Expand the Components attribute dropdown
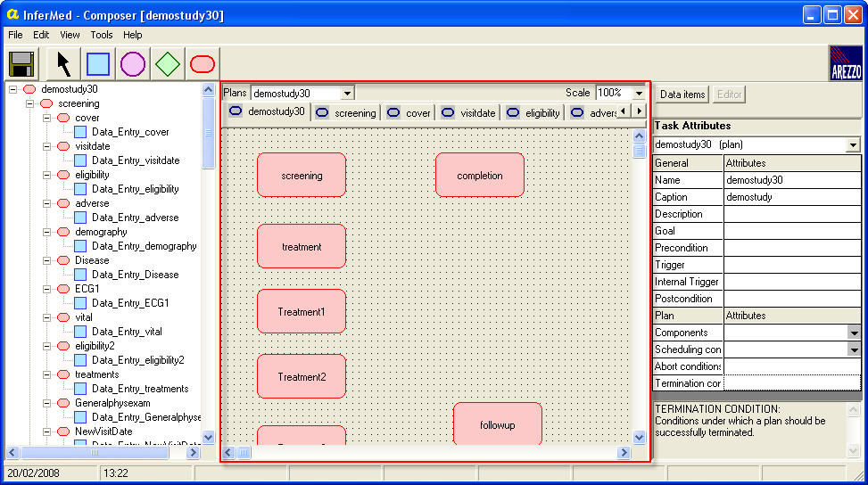This screenshot has width=868, height=485. (854, 333)
